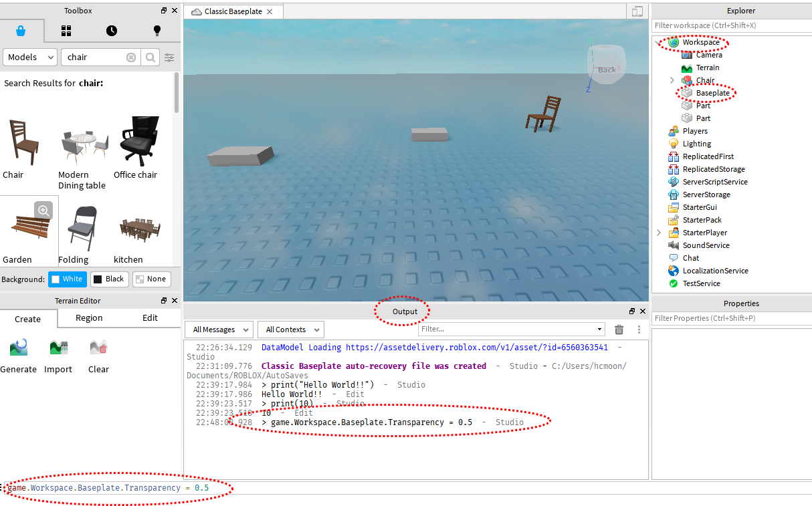Switch to the Region tab in Terrain Editor
This screenshot has height=506, width=812.
[89, 318]
